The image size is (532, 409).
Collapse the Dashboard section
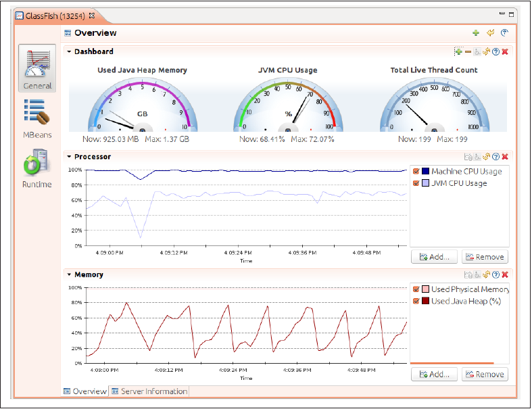[x=69, y=51]
